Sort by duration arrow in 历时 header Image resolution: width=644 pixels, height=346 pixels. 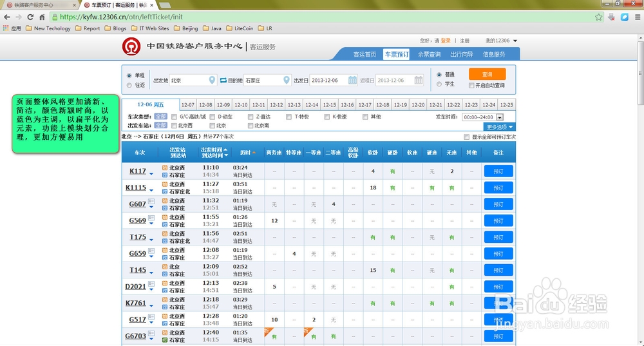click(x=254, y=153)
